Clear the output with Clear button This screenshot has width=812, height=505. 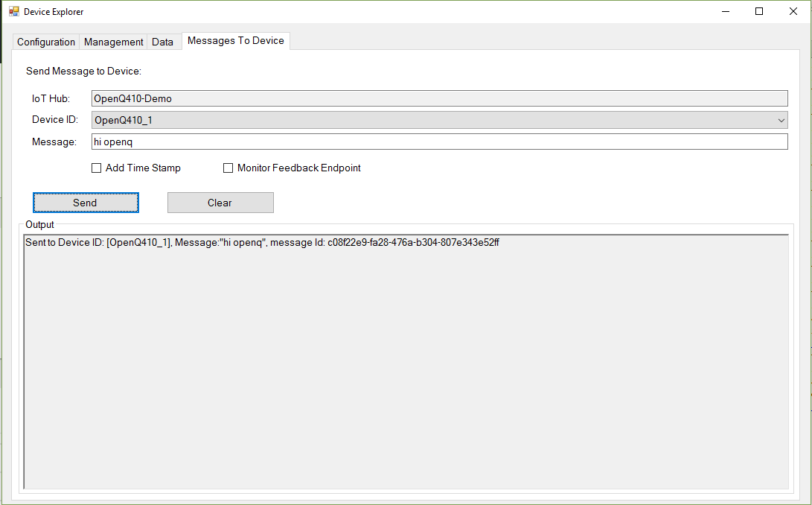coord(220,203)
